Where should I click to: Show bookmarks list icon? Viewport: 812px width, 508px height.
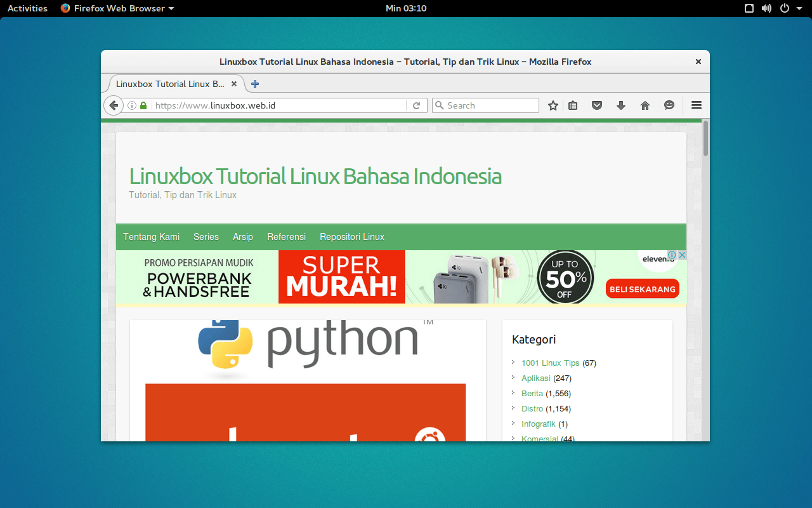click(x=573, y=105)
